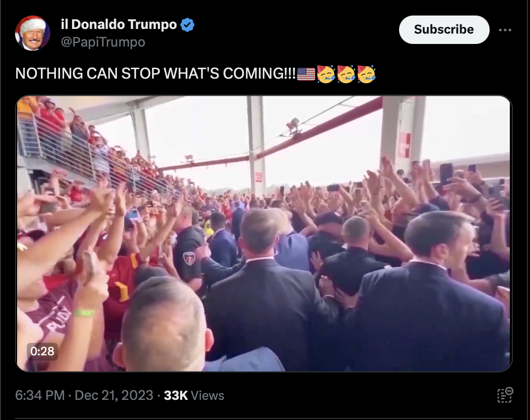Click the middle party face emoji
This screenshot has height=420, width=530.
(x=346, y=73)
